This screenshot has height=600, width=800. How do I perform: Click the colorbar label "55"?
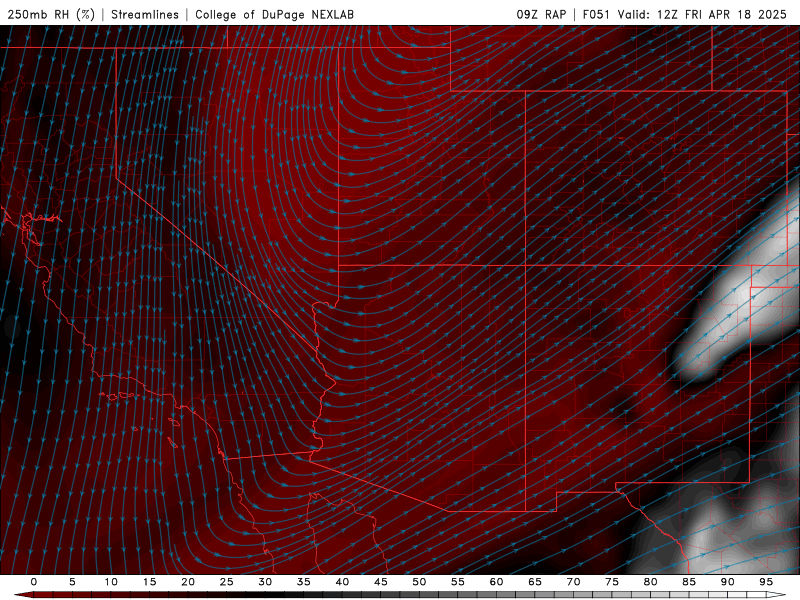458,582
